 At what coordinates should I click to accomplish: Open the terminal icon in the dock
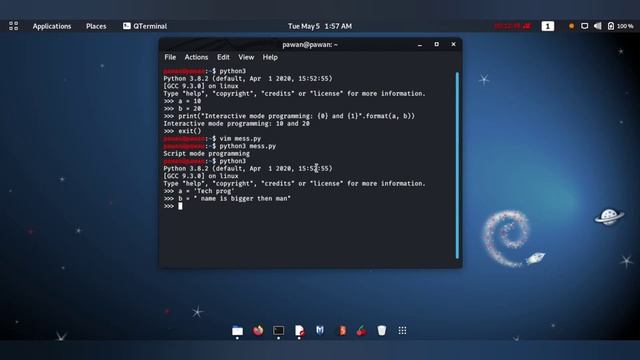tap(278, 330)
